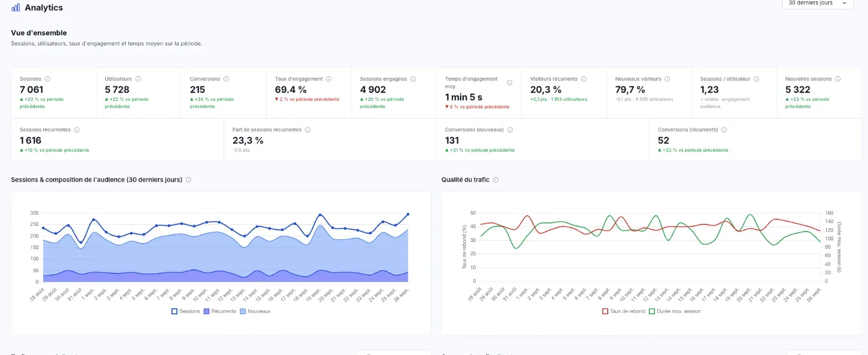Click the Taux de rebond red legend box
Viewport: 868px width, 355px height.
[605, 311]
